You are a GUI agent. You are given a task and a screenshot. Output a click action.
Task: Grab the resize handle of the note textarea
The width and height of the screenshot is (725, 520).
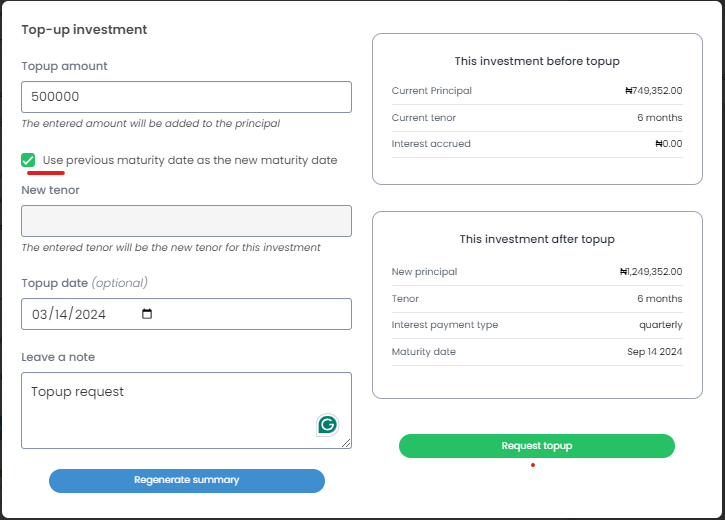pos(347,443)
